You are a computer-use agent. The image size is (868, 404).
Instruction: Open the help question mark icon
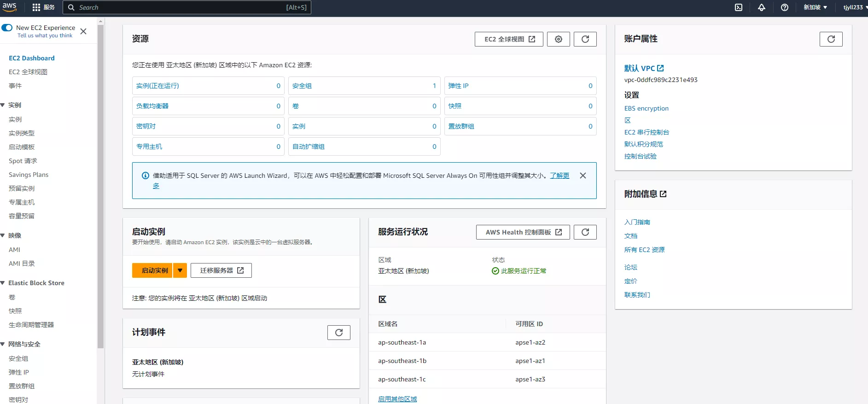[785, 7]
